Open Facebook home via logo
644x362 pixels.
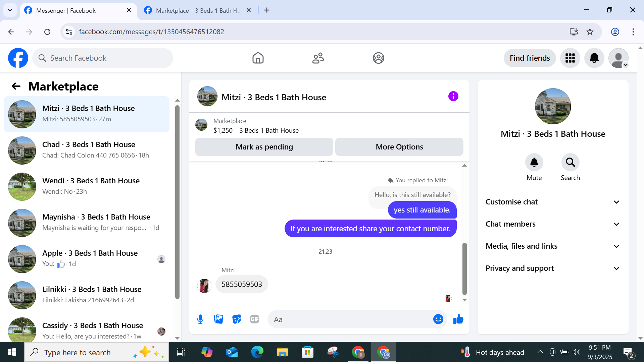18,58
